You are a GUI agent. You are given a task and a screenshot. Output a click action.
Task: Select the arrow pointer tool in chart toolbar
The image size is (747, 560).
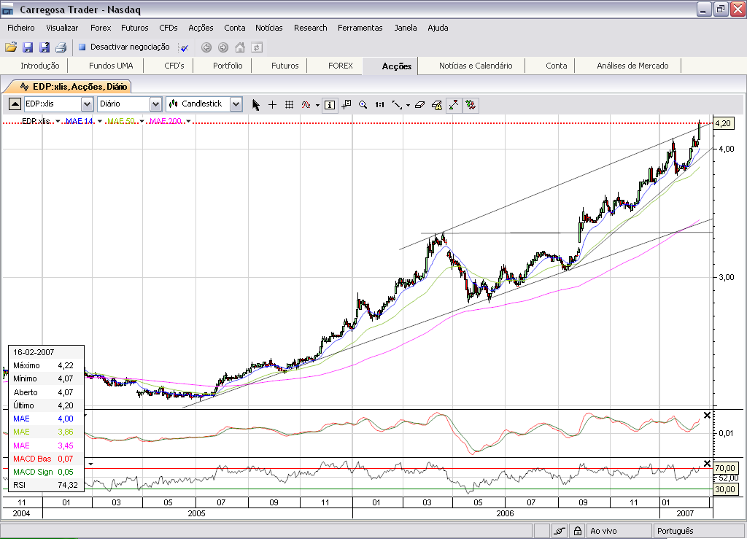(255, 104)
